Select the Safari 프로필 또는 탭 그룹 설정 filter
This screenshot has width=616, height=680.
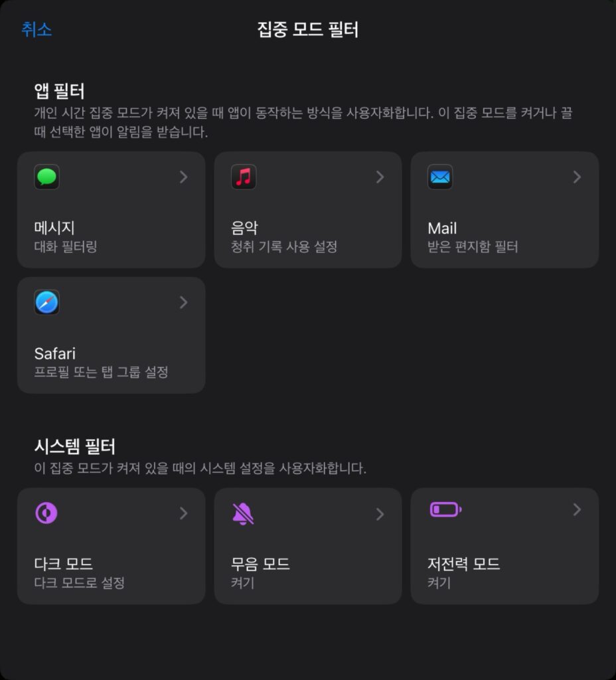[112, 335]
